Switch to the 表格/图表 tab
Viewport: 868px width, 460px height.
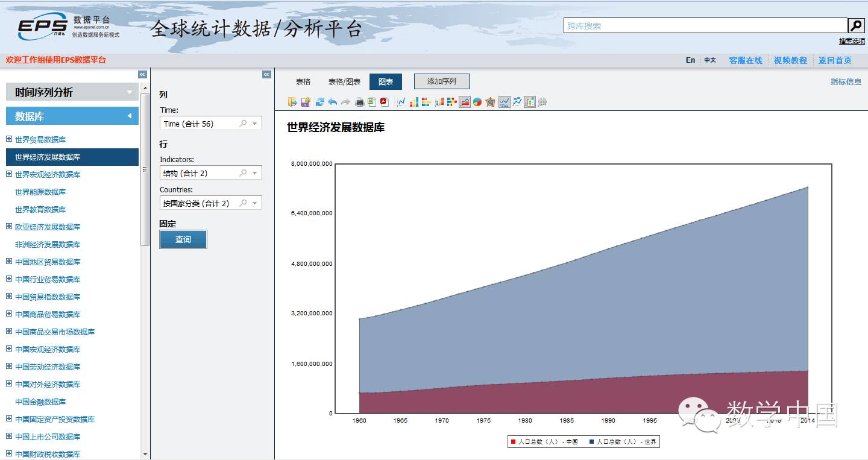[344, 81]
